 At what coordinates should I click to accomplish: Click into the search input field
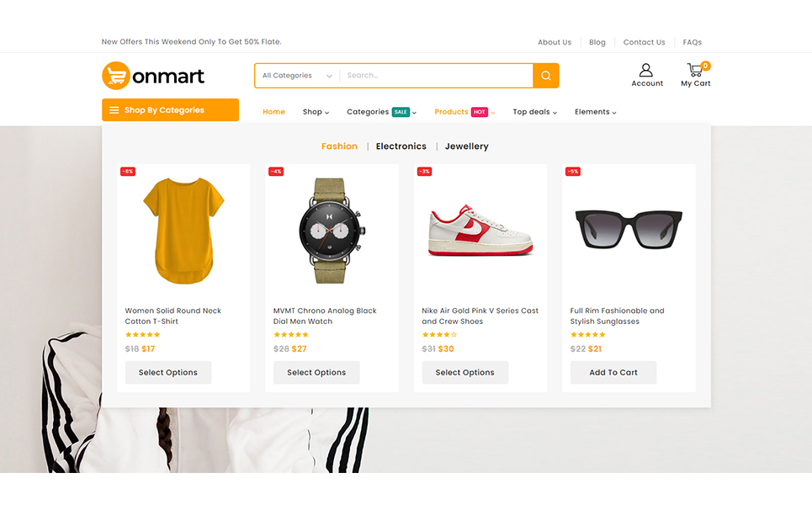[436, 76]
